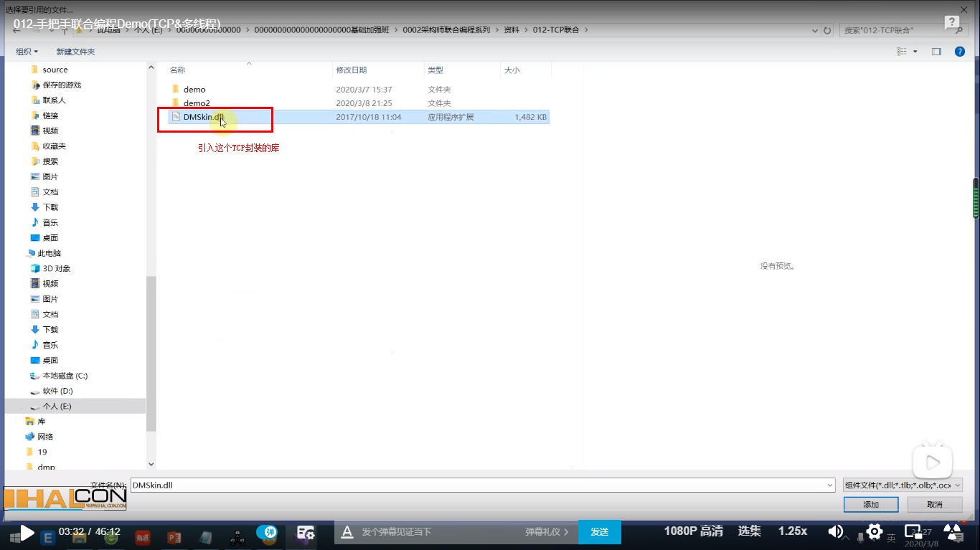The width and height of the screenshot is (980, 550).
Task: Open the Help icon in the file dialog
Action: click(960, 51)
